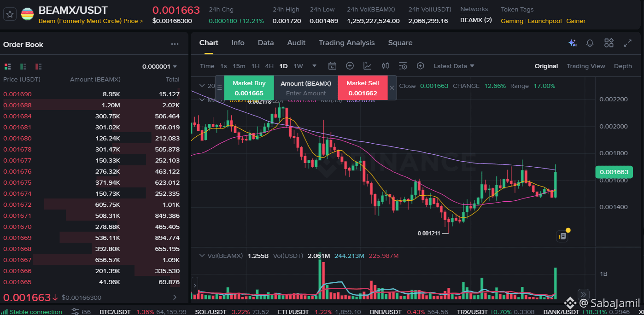
Task: Click the red Market Sell 0.001662 button
Action: pos(363,87)
